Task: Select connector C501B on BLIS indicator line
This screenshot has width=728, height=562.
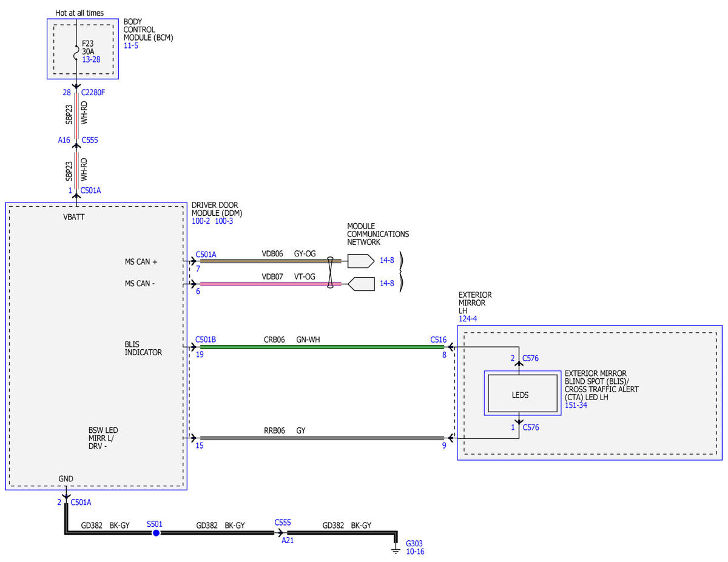Action: click(x=206, y=340)
